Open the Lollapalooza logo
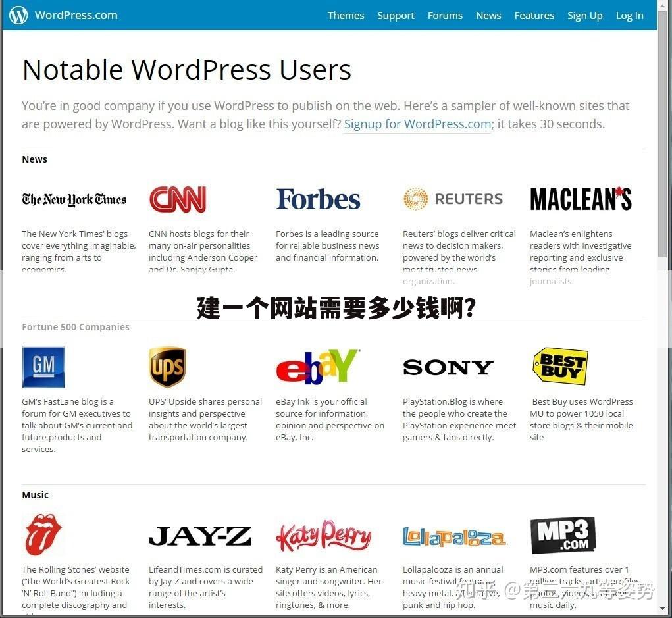Viewport: 672px width, 618px height. [454, 536]
